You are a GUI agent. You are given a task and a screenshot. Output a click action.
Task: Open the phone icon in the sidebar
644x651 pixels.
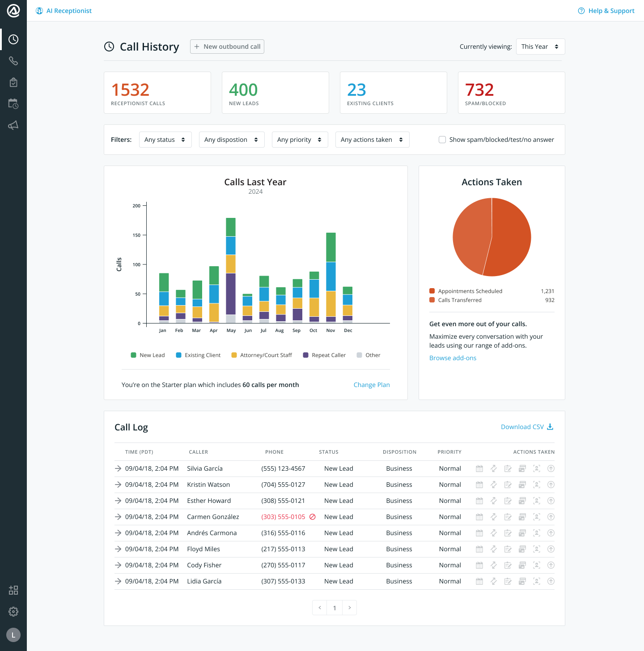(13, 61)
